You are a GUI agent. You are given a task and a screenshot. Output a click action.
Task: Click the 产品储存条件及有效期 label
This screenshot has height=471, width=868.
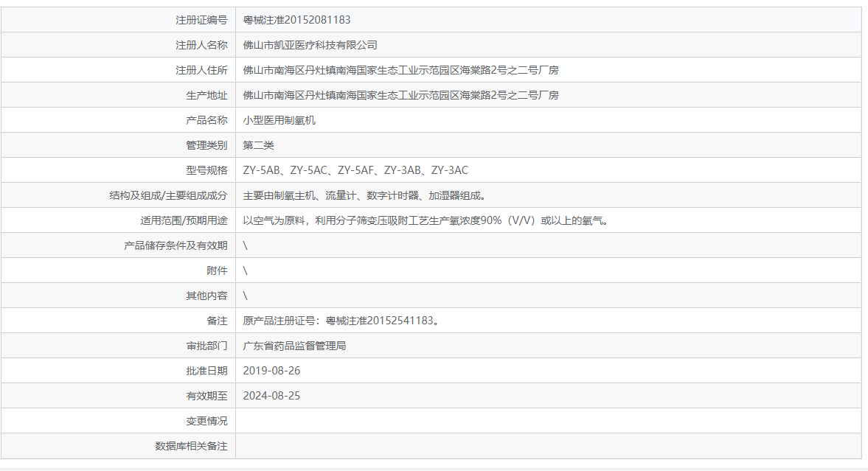click(176, 245)
